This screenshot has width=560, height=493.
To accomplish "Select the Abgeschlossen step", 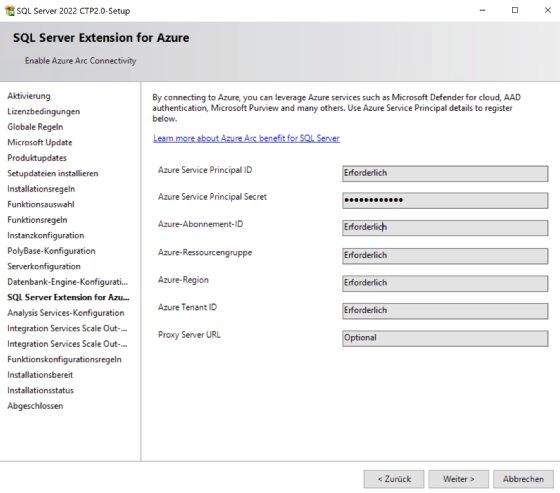I will (35, 406).
